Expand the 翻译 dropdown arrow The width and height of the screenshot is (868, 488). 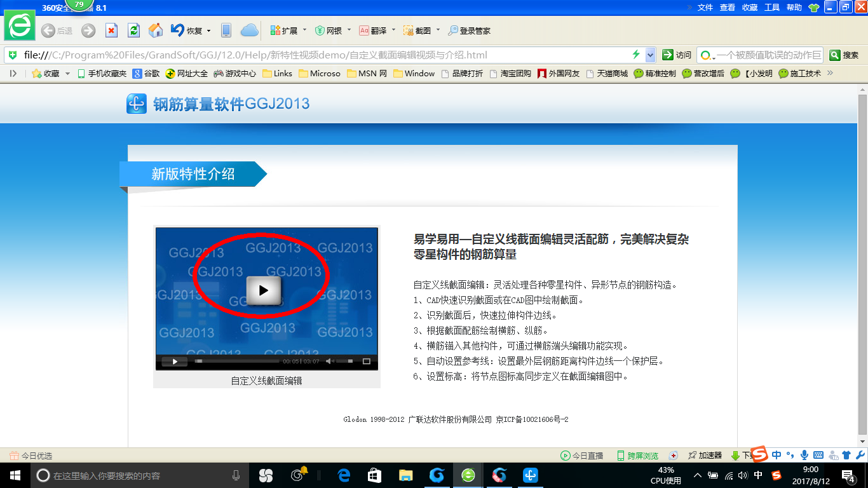click(393, 30)
